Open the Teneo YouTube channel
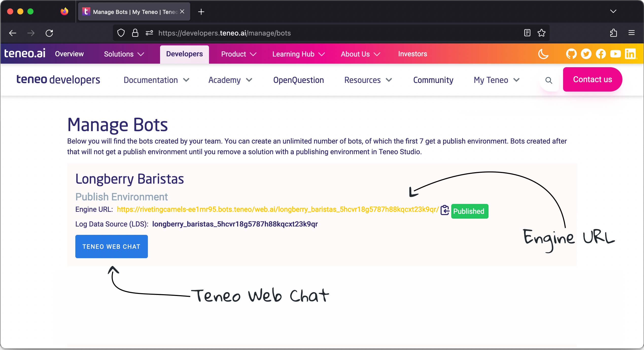Image resolution: width=644 pixels, height=350 pixels. tap(615, 54)
